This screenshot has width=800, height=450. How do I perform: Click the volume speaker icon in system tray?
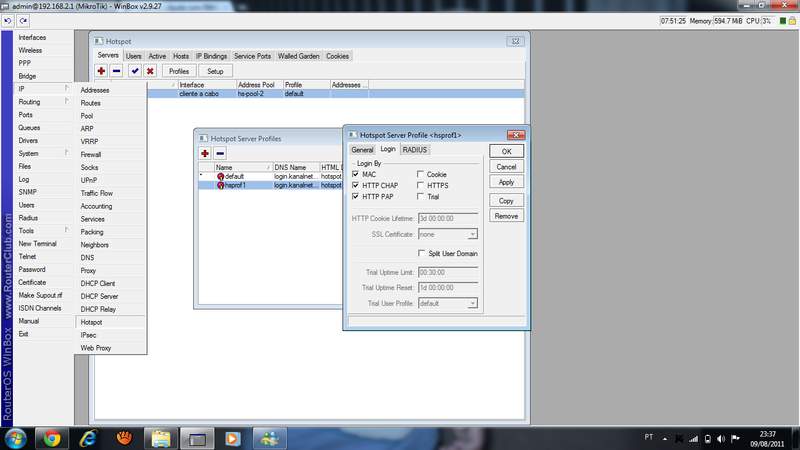pos(721,438)
